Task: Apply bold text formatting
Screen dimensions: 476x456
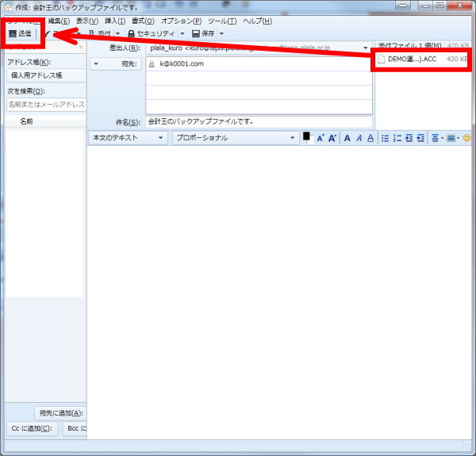Action: coord(347,138)
